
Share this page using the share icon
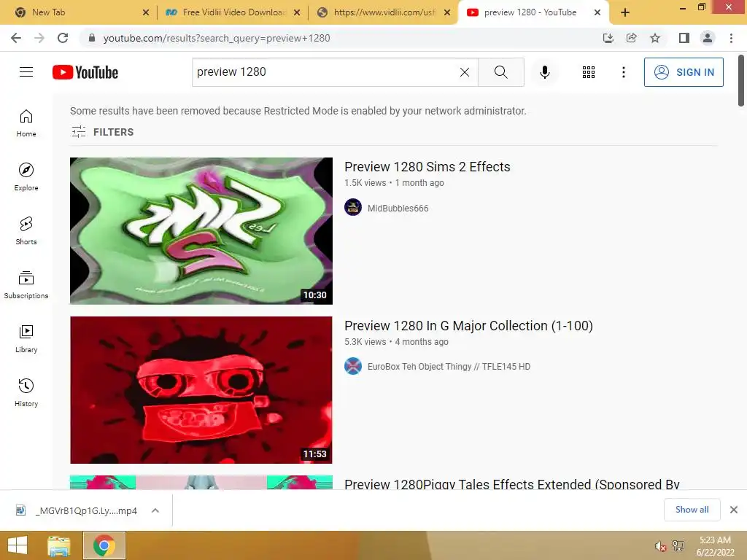click(631, 38)
